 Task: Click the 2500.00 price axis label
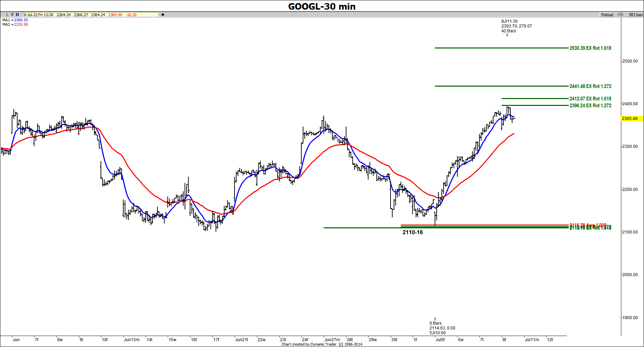[630, 61]
